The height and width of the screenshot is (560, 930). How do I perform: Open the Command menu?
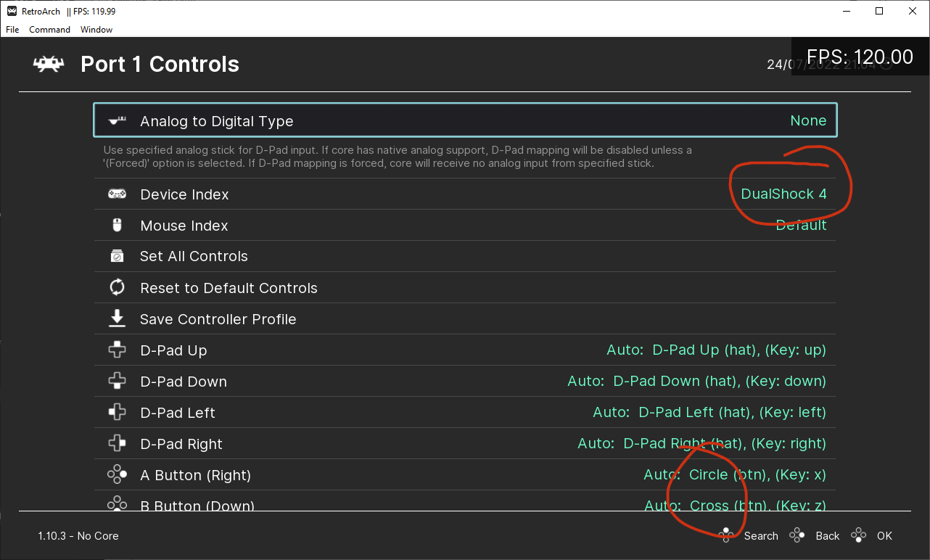(49, 30)
